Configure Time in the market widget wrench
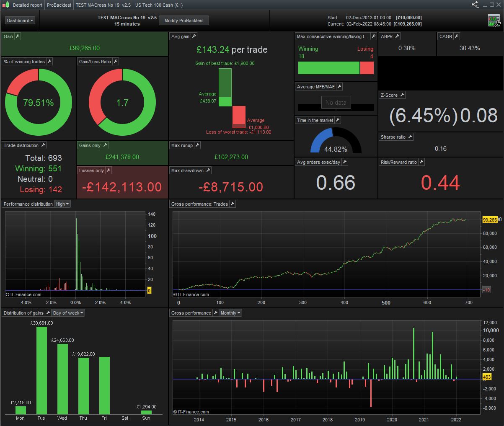Image resolution: width=504 pixels, height=426 pixels. click(338, 120)
